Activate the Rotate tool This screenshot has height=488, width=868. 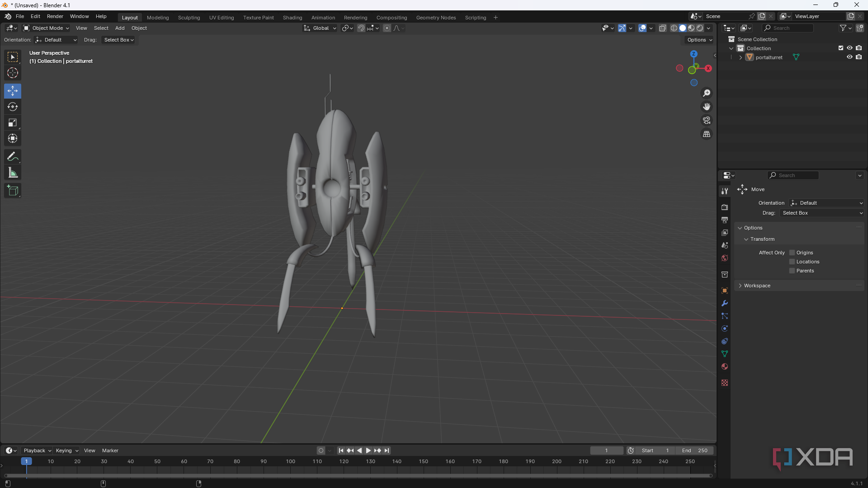[13, 107]
